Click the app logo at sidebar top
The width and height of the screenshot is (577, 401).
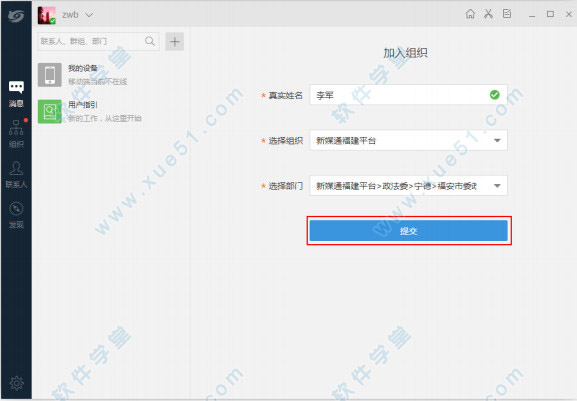16,16
